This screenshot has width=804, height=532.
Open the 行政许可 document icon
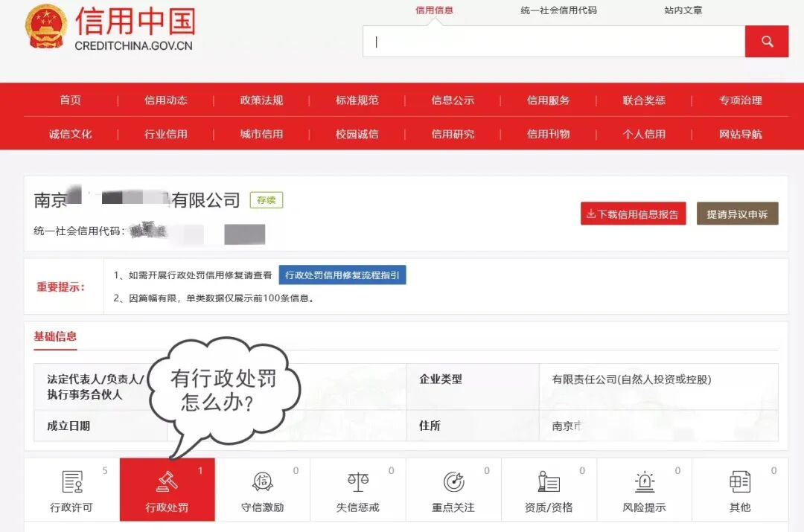71,481
